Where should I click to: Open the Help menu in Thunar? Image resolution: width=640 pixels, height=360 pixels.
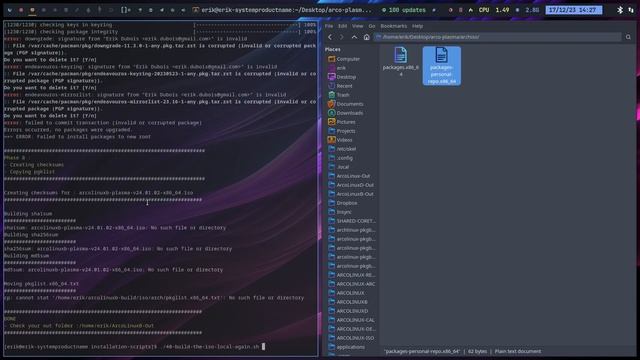click(417, 26)
